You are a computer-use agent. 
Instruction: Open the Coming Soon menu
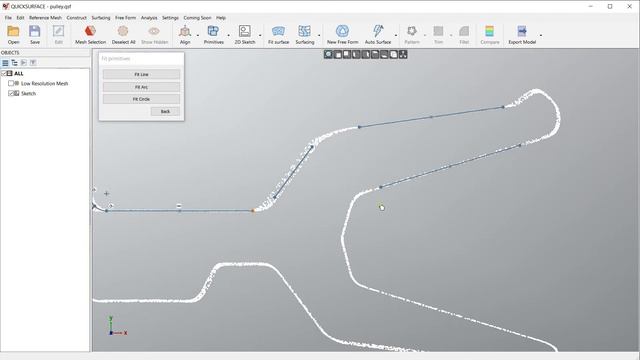(x=197, y=18)
